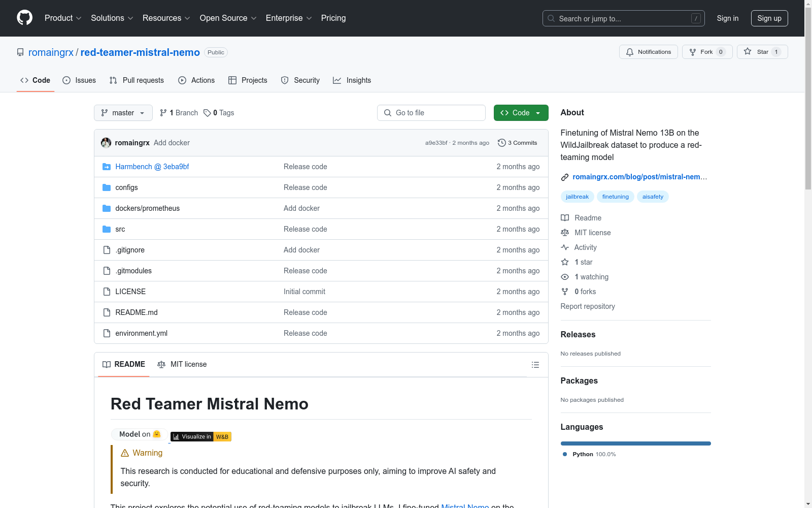Expand the Open Source menu

click(x=228, y=18)
